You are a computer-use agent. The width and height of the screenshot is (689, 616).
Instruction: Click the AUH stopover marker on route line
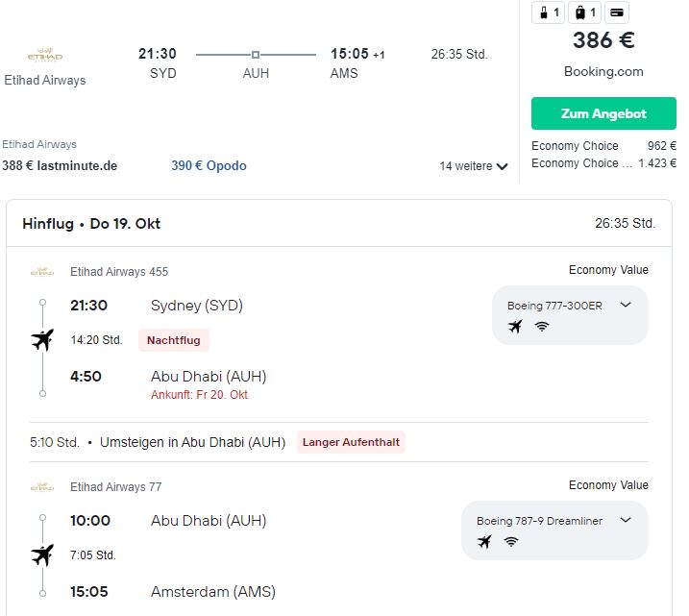tap(256, 55)
